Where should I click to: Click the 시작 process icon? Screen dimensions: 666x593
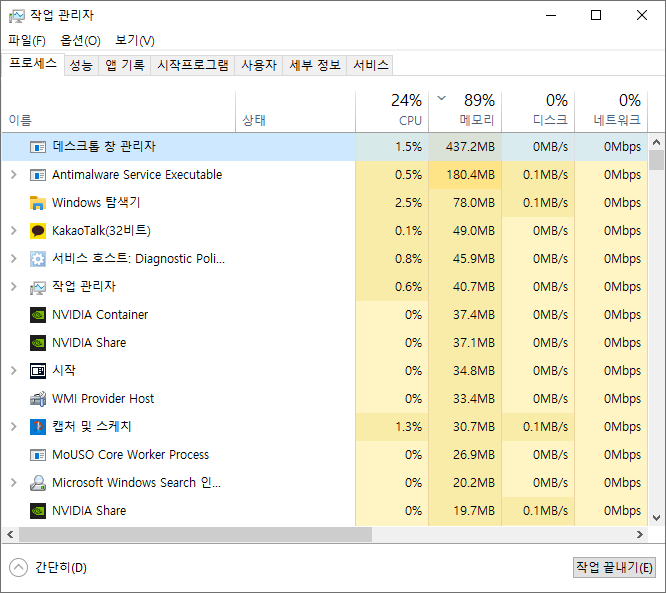tap(38, 371)
